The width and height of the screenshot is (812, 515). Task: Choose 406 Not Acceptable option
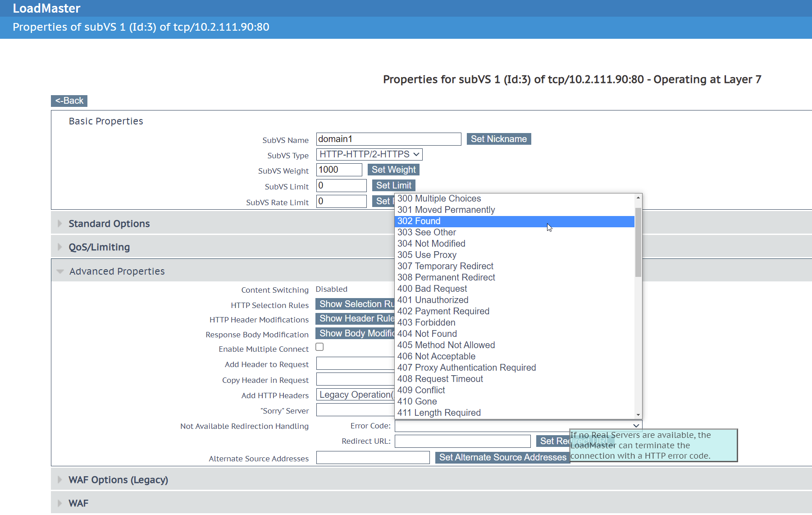515,356
